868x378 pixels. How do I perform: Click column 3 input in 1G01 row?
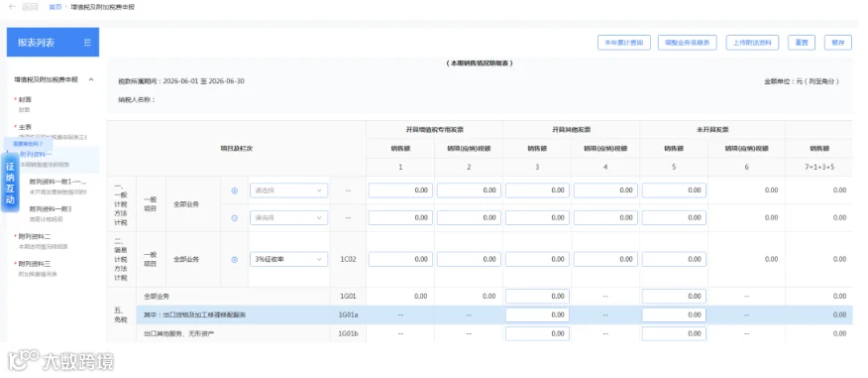[x=537, y=297]
